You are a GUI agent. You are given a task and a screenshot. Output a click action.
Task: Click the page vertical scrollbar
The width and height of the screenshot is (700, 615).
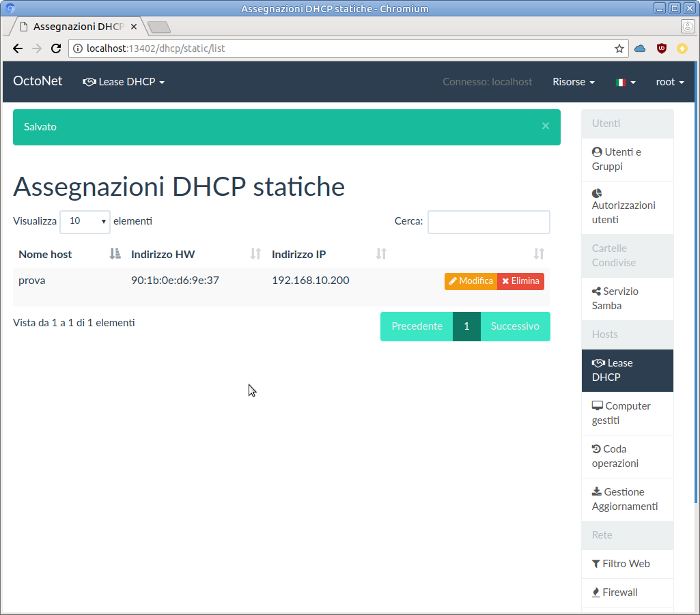pos(696,283)
